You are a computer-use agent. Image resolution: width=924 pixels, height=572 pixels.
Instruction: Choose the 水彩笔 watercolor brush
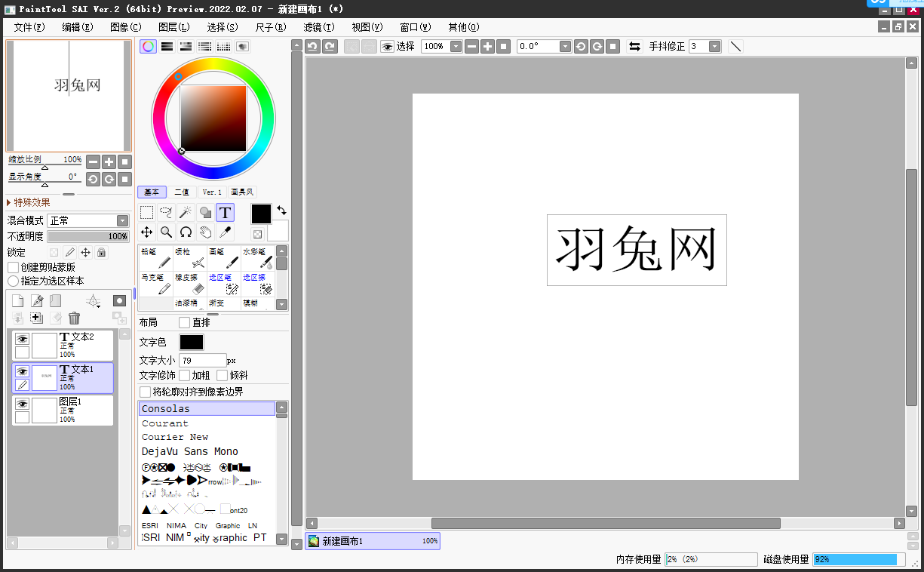tap(258, 258)
